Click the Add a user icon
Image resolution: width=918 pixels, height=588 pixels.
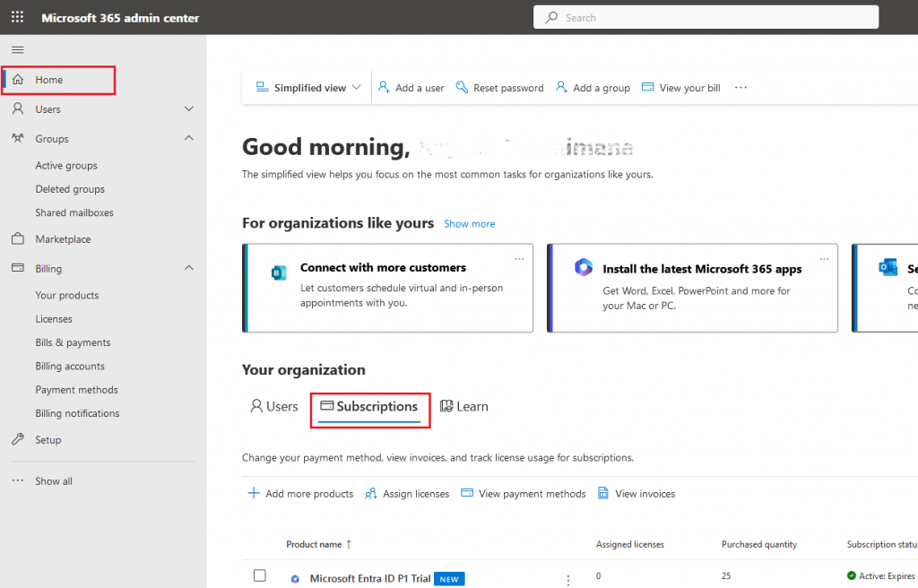pyautogui.click(x=384, y=88)
